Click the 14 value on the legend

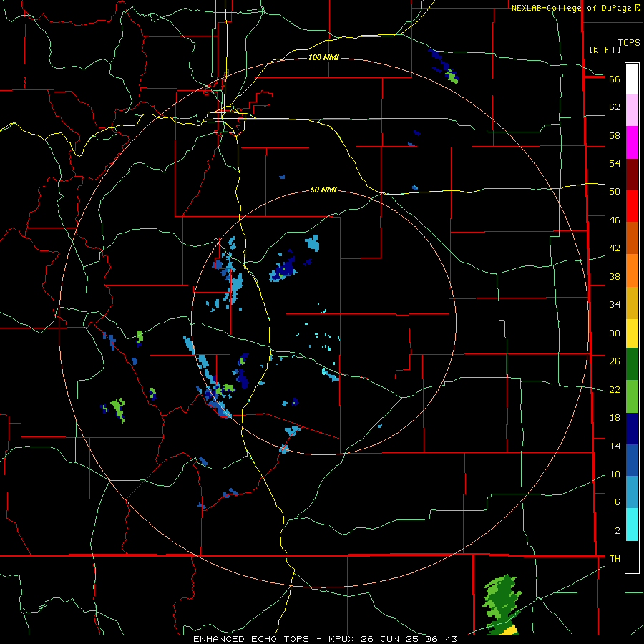click(x=615, y=447)
